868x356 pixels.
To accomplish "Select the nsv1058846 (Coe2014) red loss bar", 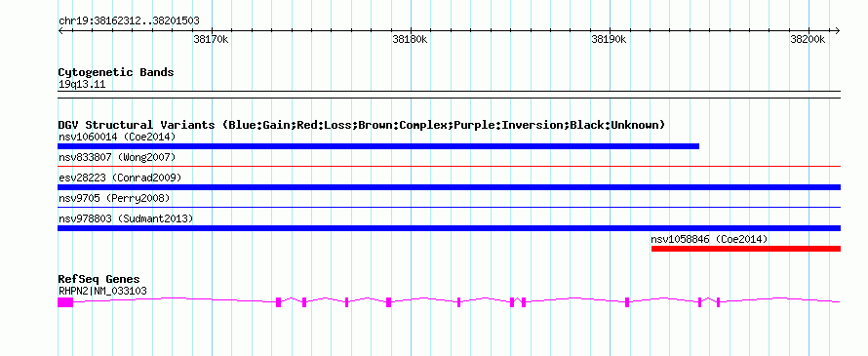I will click(x=746, y=249).
